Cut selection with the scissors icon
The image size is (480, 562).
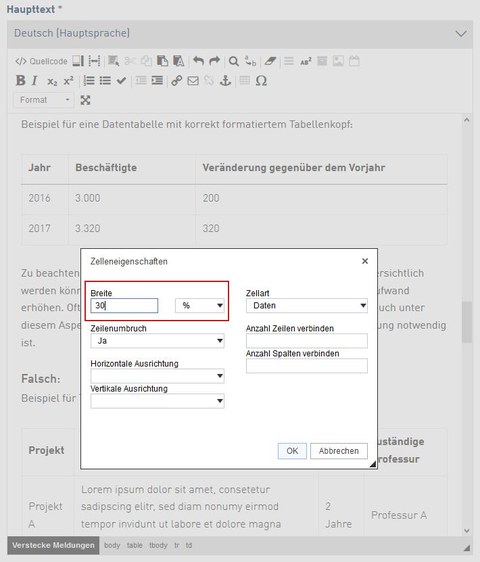point(130,61)
